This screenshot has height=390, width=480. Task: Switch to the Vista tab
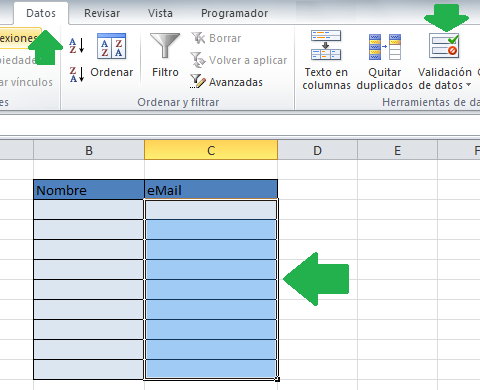(160, 13)
